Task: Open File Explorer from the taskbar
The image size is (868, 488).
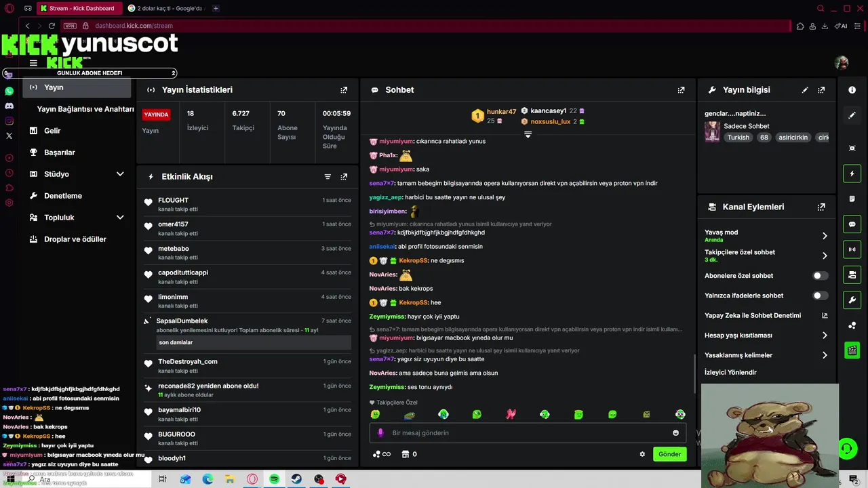Action: tap(230, 479)
